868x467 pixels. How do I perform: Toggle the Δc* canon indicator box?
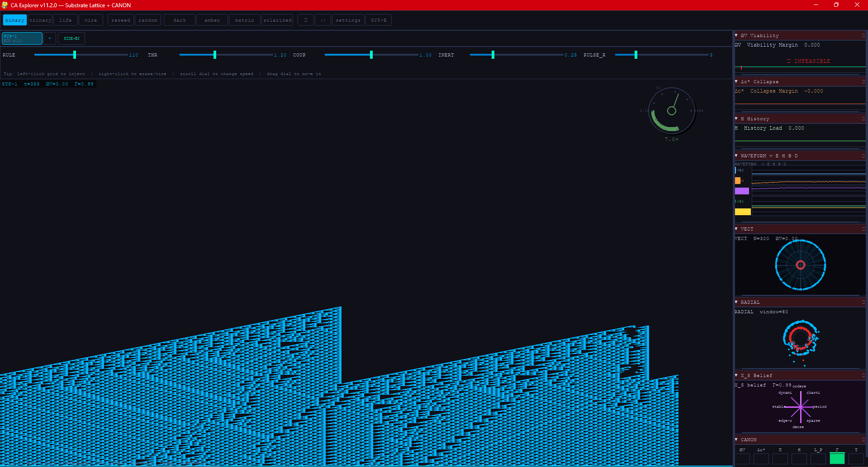coord(761,458)
